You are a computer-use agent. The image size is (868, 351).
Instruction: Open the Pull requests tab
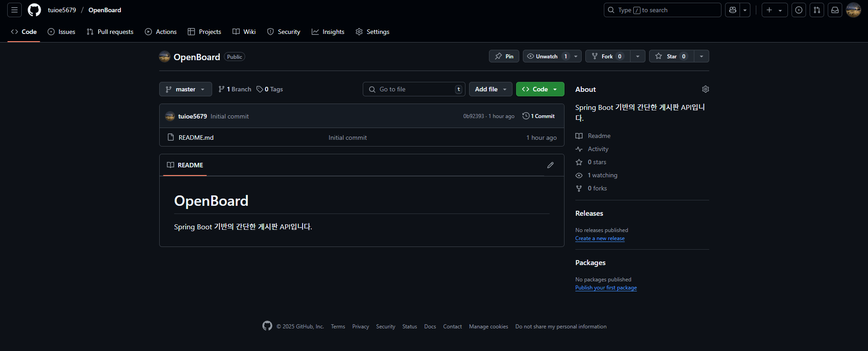click(x=110, y=32)
